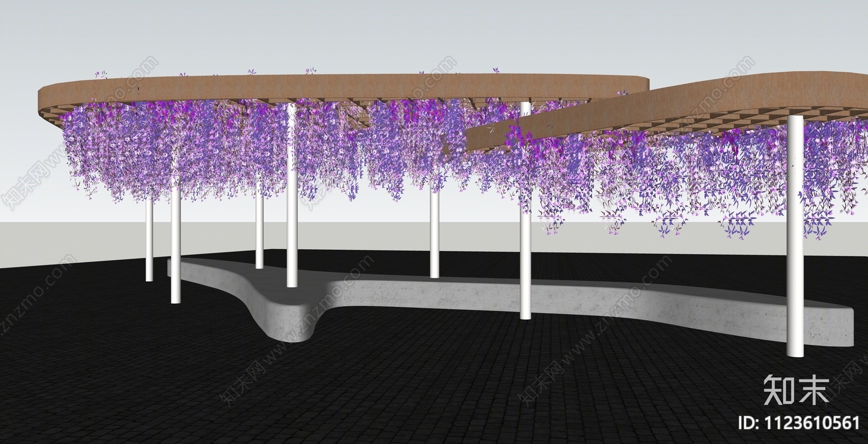Click the 知末 logo above the ID

796,390
